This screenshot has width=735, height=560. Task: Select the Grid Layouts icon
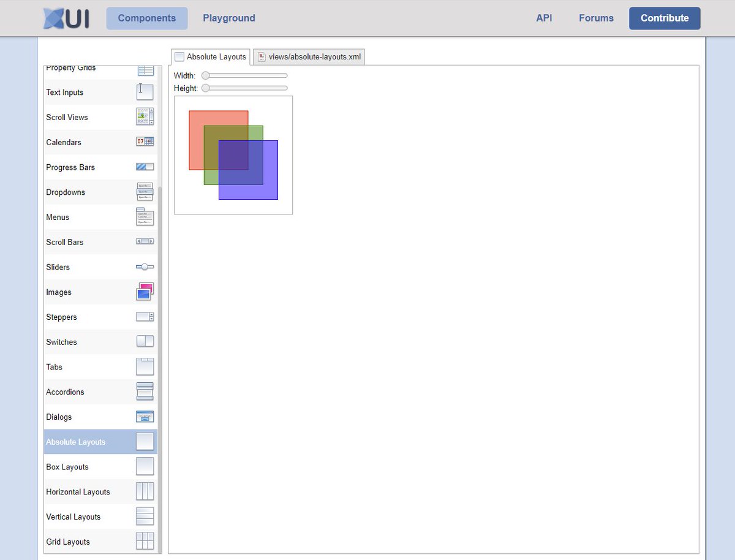click(x=145, y=540)
